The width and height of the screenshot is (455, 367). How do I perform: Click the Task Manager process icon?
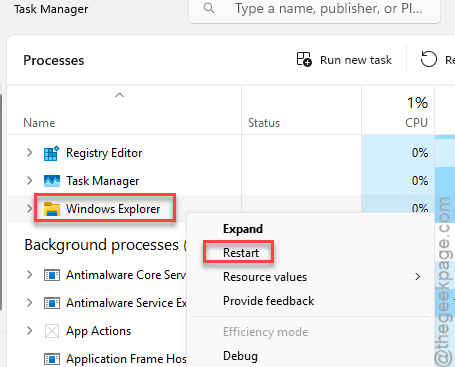(52, 181)
